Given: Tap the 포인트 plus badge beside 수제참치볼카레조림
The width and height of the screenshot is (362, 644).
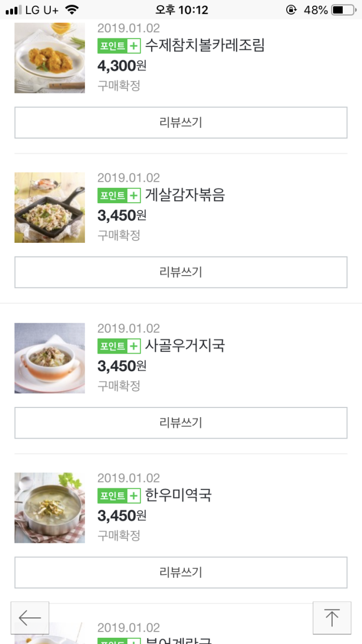Looking at the screenshot, I should [x=119, y=46].
